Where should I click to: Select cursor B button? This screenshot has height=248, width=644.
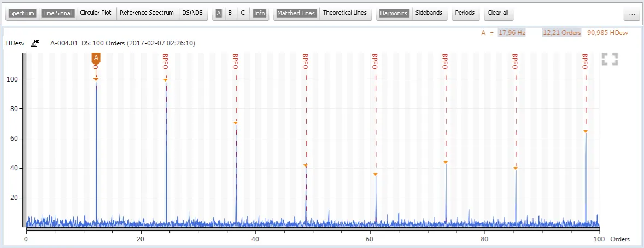[x=230, y=13]
